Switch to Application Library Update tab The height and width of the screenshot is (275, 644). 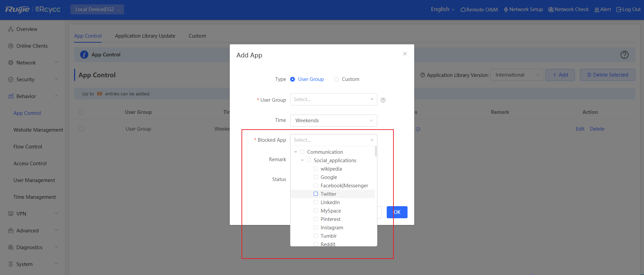click(145, 36)
